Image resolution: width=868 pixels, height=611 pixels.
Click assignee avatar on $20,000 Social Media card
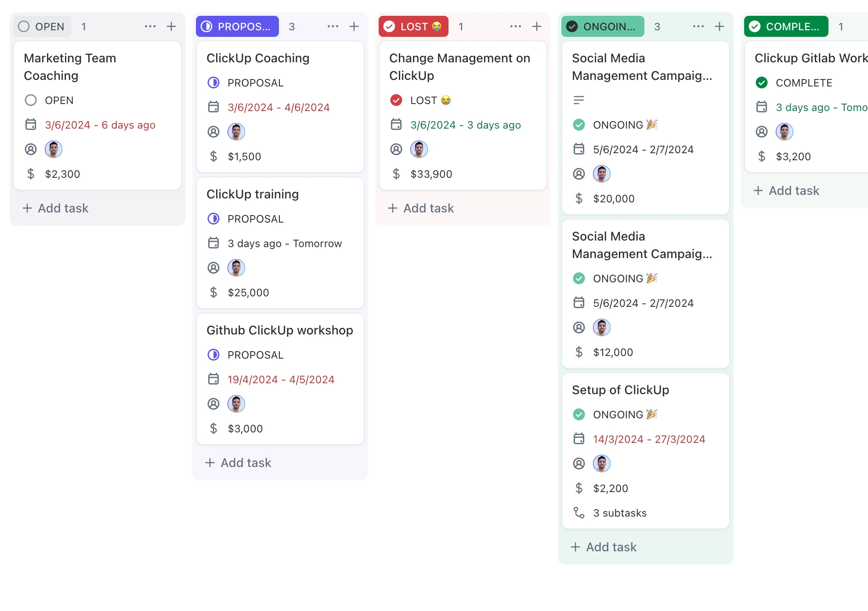tap(602, 174)
